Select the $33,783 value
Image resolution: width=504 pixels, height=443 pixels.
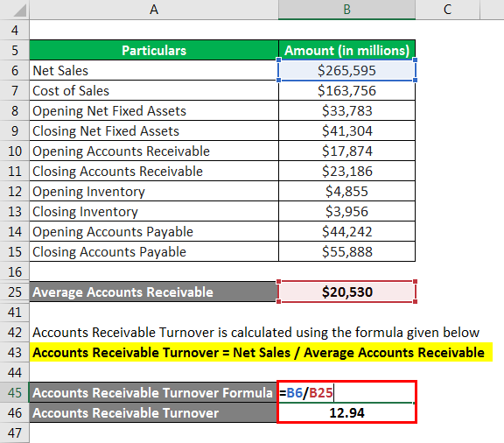tap(346, 110)
